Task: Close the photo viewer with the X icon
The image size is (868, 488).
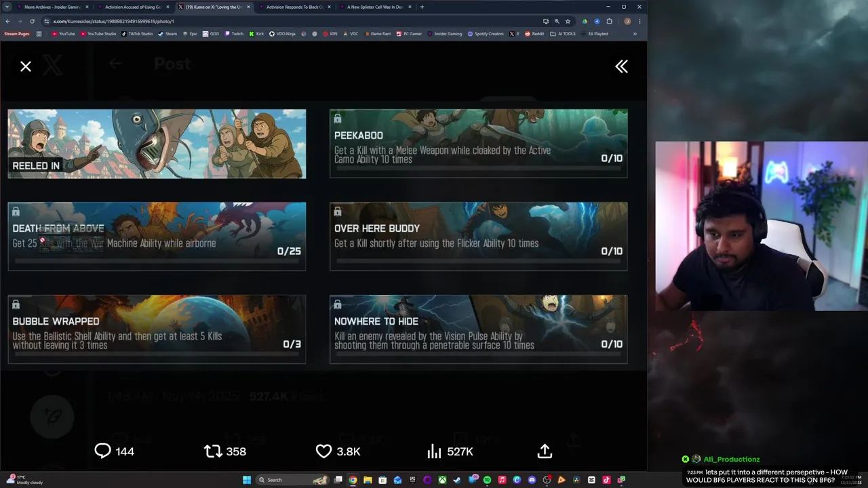Action: [x=26, y=66]
